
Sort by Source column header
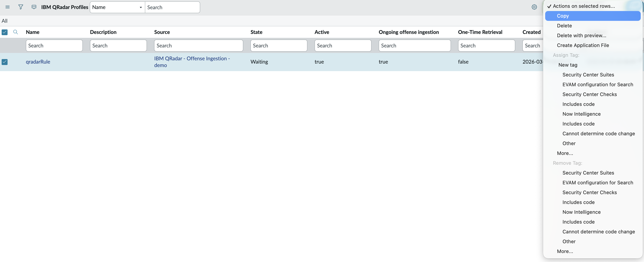tap(162, 32)
